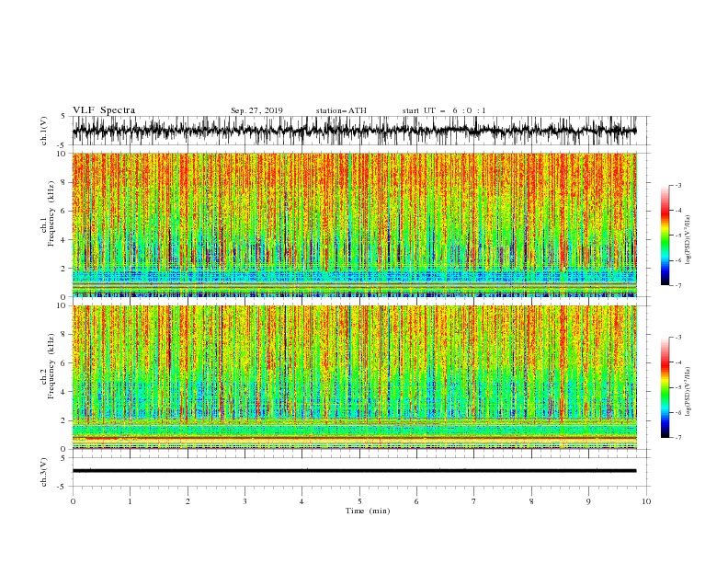Click the '5' volt tick on ch.1(V) axis
Screen dimensions: 728x563
pyautogui.click(x=63, y=116)
